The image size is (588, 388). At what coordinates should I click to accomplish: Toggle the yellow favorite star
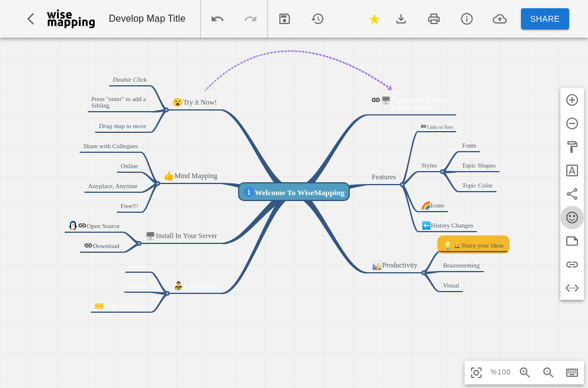374,19
